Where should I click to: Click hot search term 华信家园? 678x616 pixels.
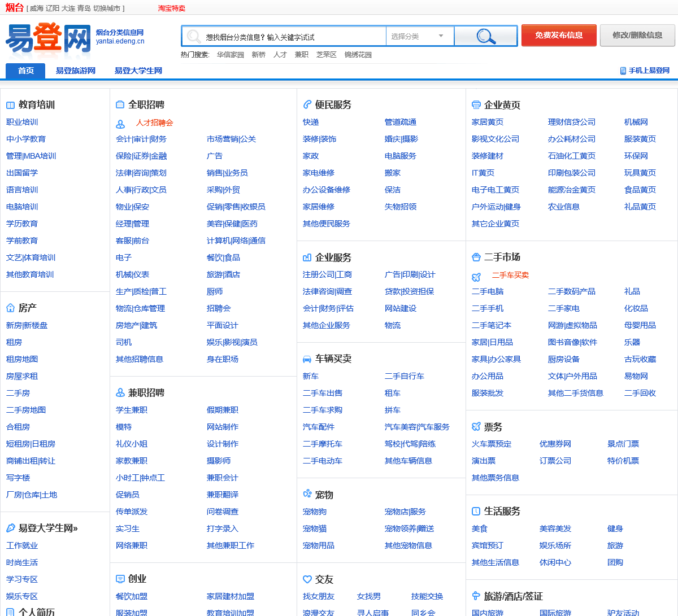click(231, 55)
